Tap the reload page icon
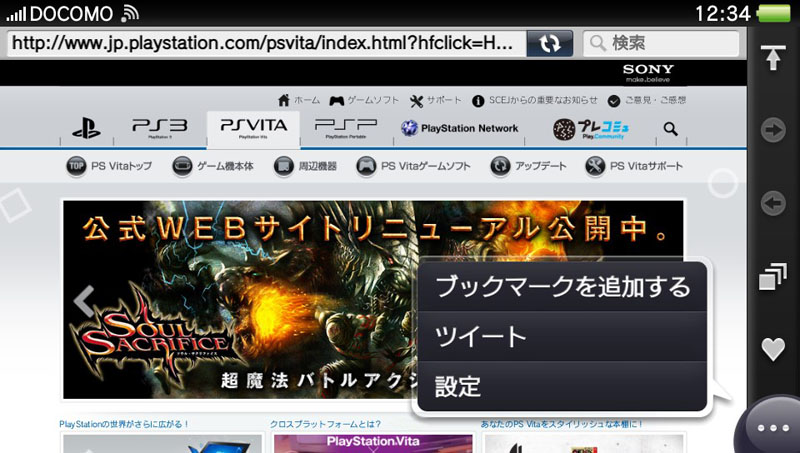 click(550, 44)
